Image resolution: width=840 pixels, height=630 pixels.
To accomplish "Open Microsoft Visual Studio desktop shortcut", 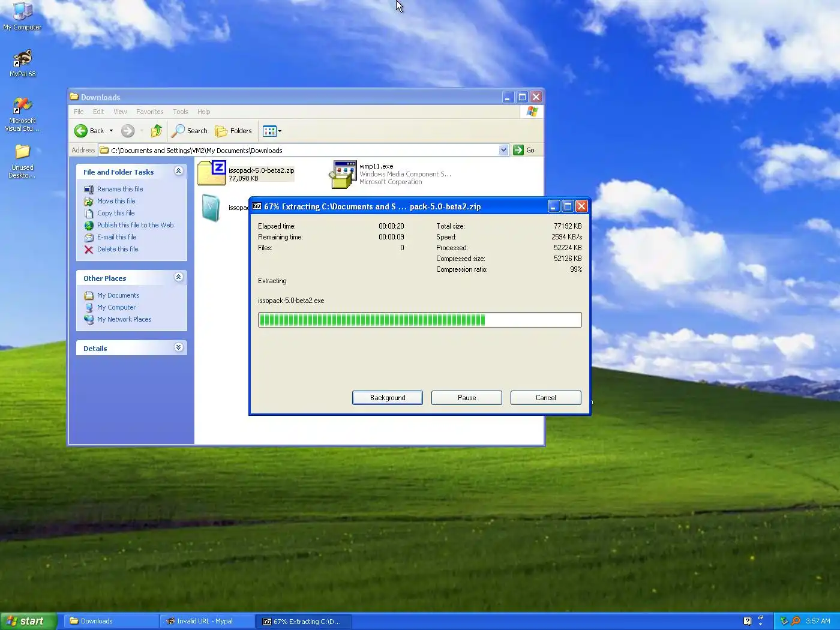I will [x=22, y=114].
